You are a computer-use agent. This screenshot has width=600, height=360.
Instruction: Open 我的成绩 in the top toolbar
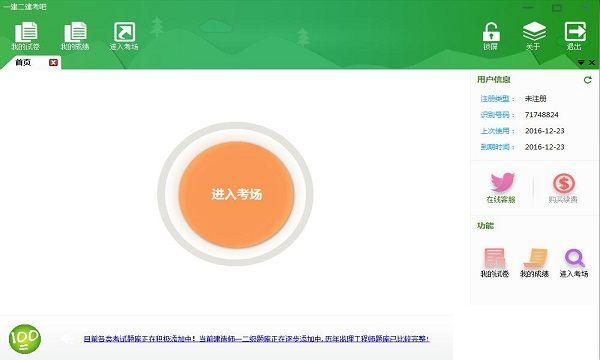75,36
